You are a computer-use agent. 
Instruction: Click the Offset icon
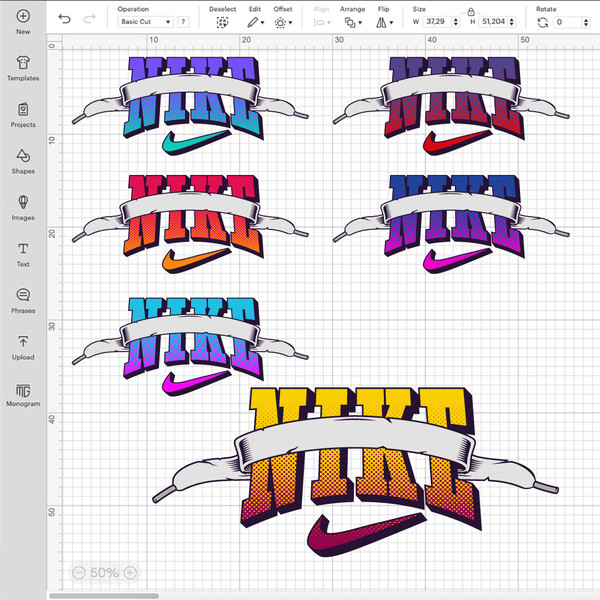[x=280, y=23]
